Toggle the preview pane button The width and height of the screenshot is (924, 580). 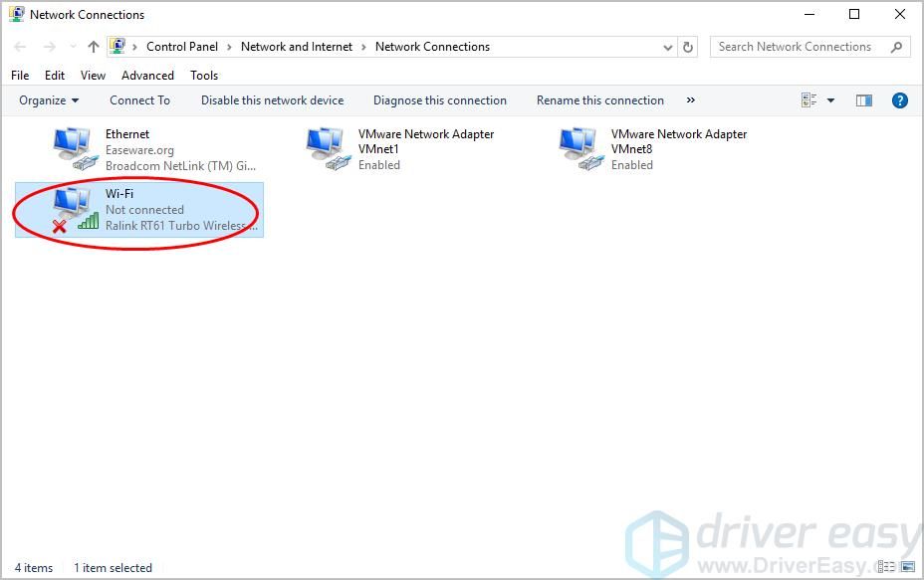click(x=864, y=100)
